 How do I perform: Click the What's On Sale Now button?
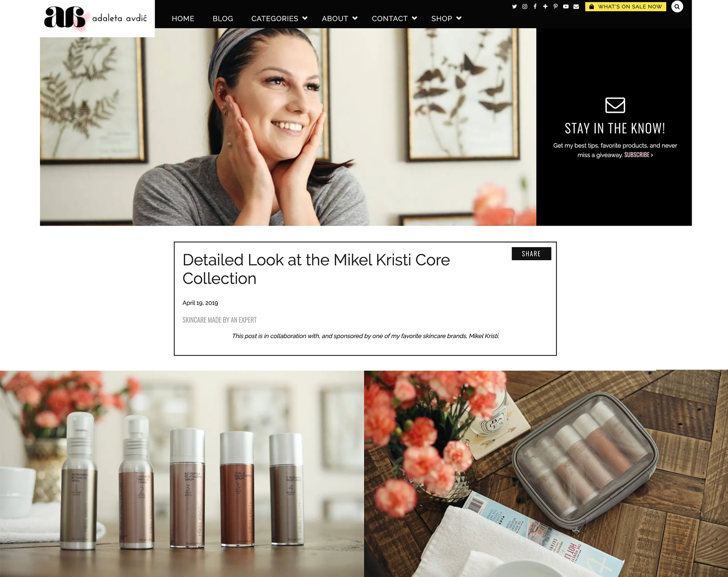tap(625, 6)
